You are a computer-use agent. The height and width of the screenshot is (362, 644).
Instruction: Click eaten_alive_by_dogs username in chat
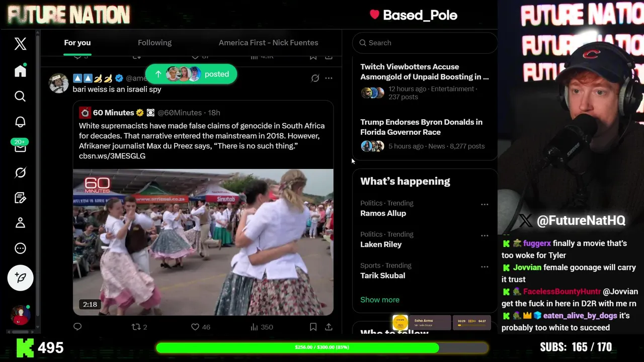[x=580, y=316]
